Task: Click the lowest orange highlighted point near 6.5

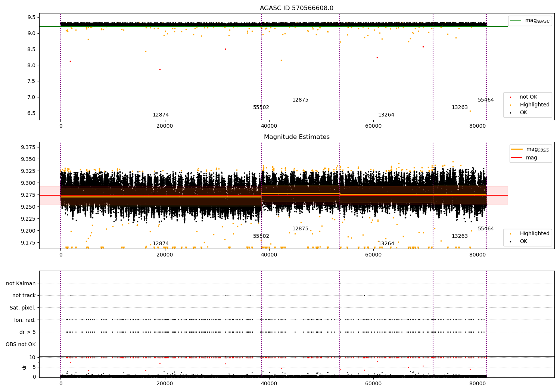Action: click(470, 111)
